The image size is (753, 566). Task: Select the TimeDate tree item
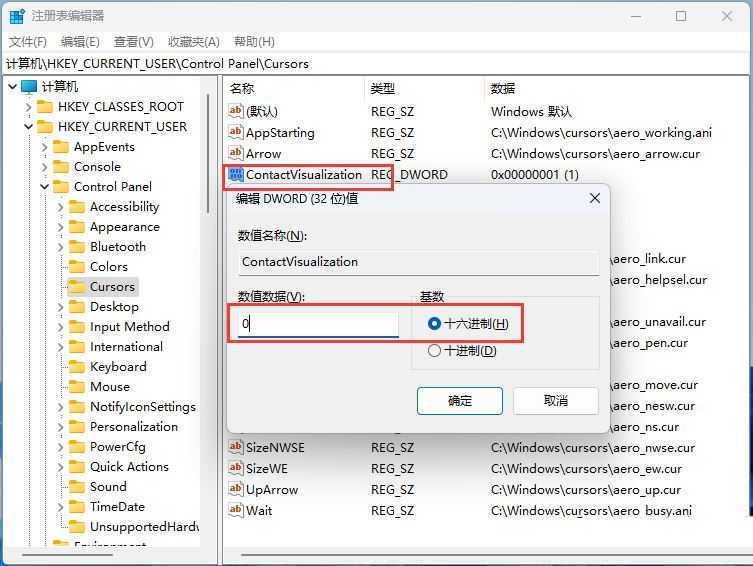(x=117, y=507)
